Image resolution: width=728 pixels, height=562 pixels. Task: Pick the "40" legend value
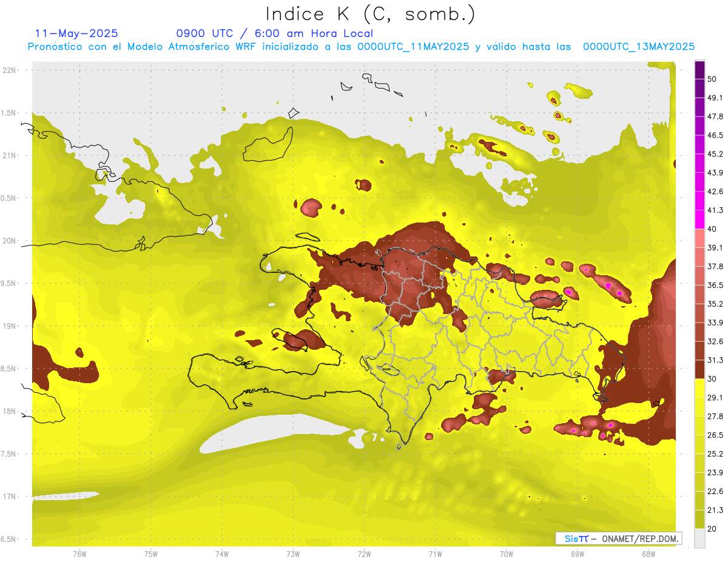(x=713, y=229)
